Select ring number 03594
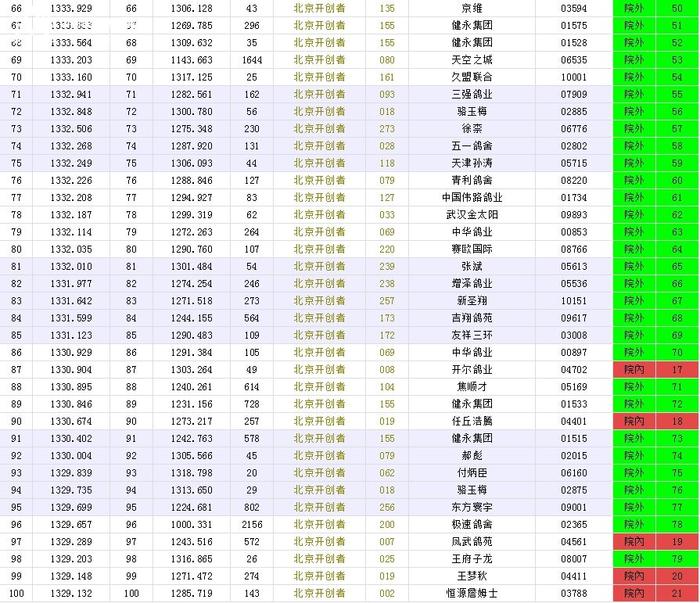Screen dimensions: 700x603 pyautogui.click(x=573, y=9)
